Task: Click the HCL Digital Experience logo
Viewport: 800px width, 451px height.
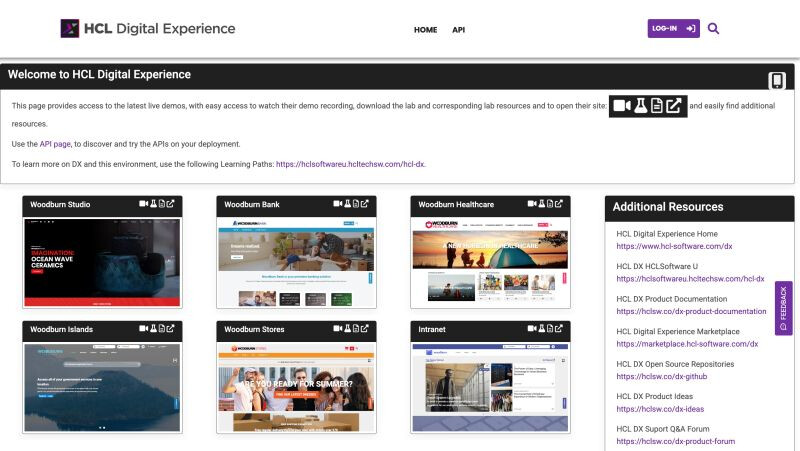Action: (x=147, y=29)
